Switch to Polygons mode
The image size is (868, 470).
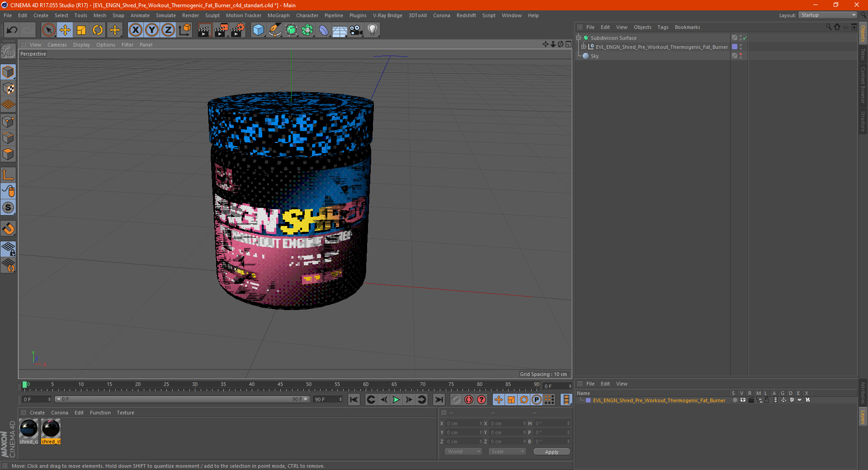coord(8,154)
